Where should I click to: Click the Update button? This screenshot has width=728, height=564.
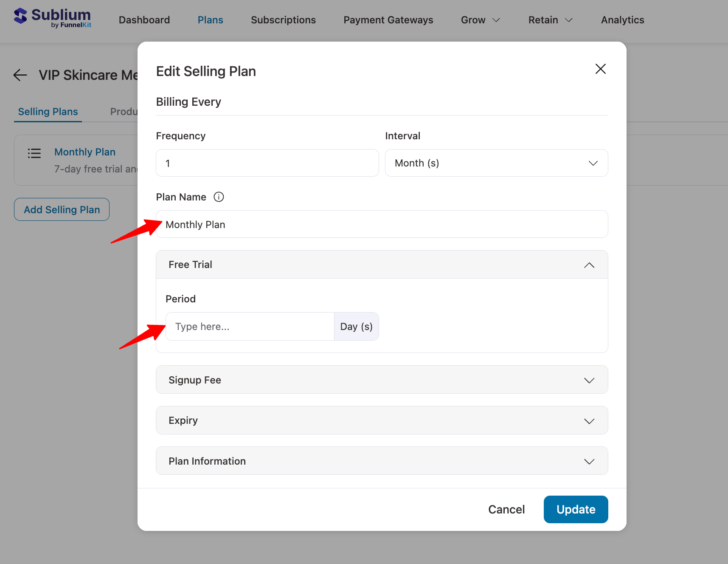(x=576, y=509)
